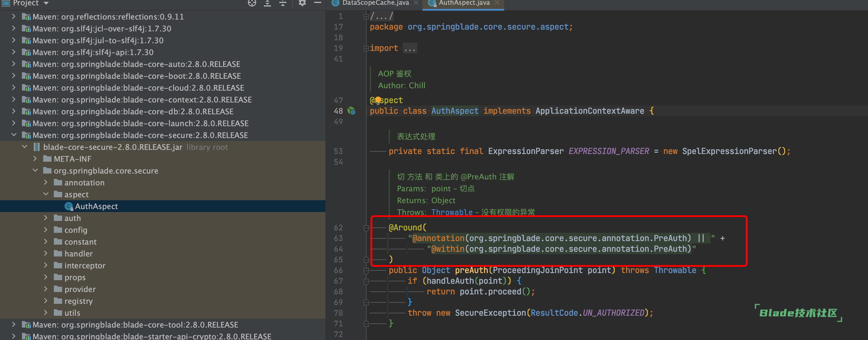Screen dimensions: 868x340
Task: Collapse Maven blade-core-secure:2.8.0.RELEASE node
Action: pos(14,135)
